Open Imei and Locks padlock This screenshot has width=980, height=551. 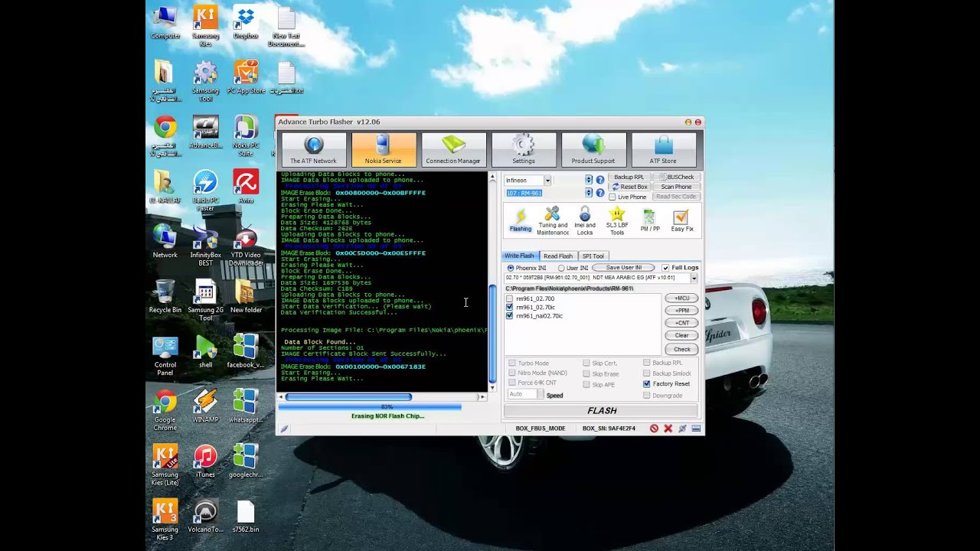tap(585, 221)
